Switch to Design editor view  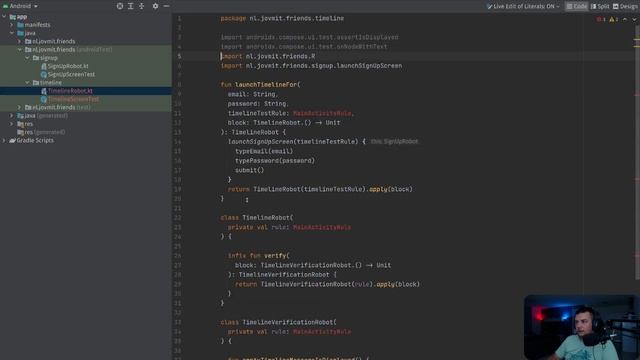tap(625, 6)
